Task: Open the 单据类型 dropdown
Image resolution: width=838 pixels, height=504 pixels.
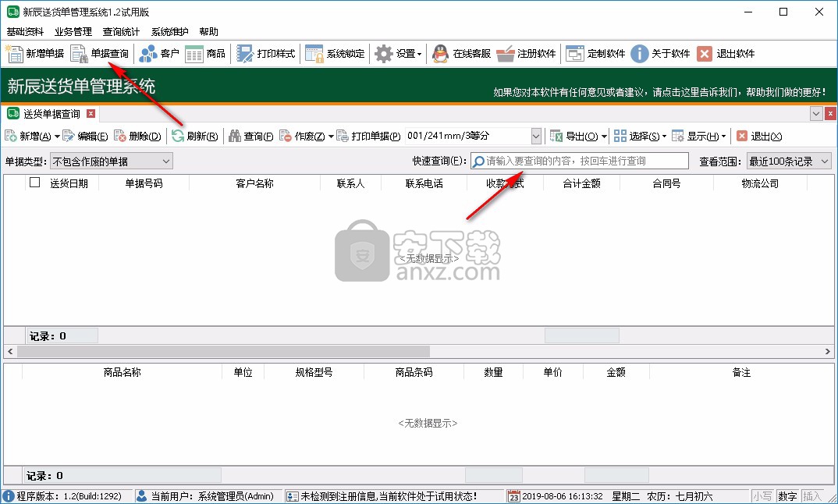Action: click(x=111, y=161)
